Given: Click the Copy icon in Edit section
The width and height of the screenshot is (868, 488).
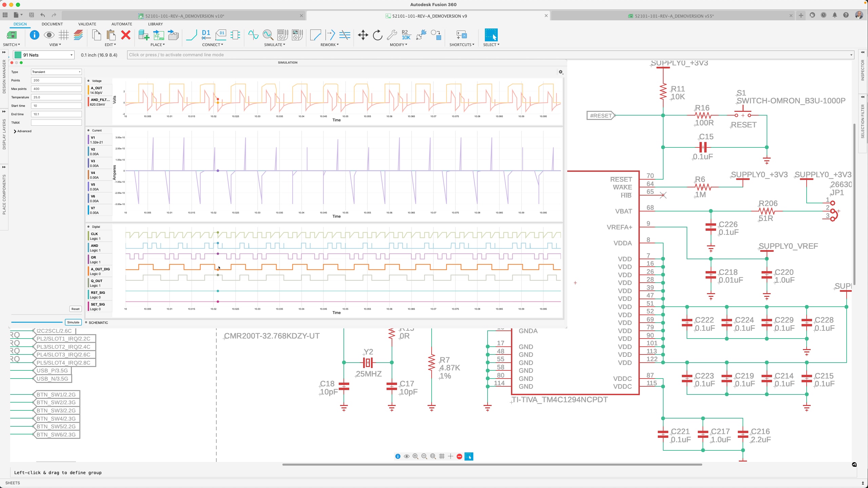Looking at the screenshot, I should tap(96, 35).
